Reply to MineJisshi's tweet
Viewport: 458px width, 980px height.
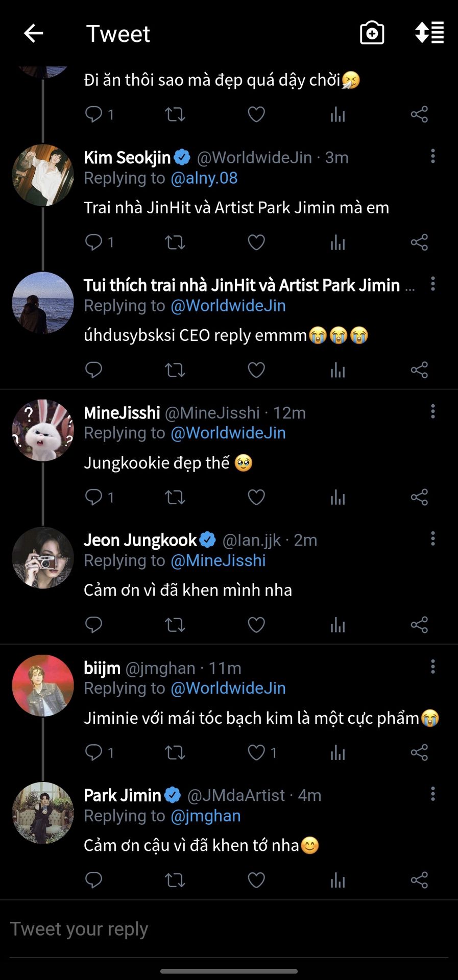point(94,497)
